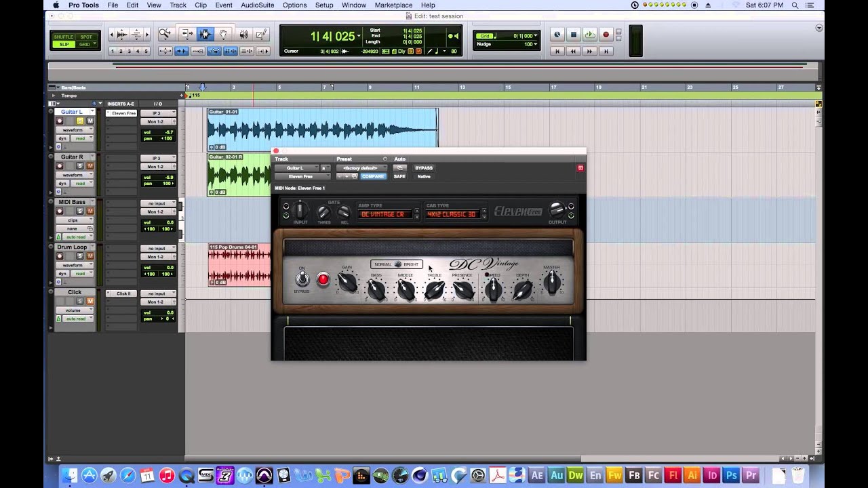
Task: Flip the amp ON/BYPASS switch
Action: click(x=302, y=279)
